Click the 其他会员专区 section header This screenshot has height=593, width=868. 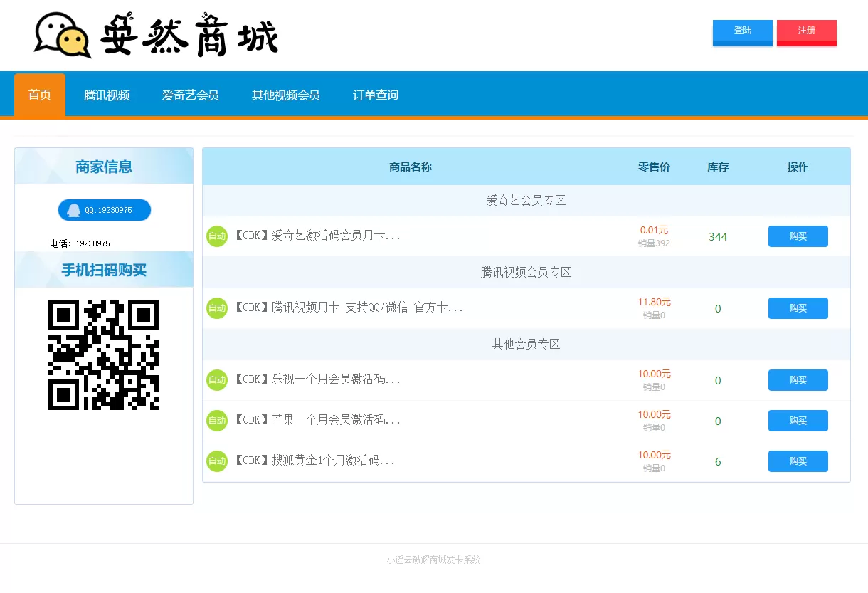click(526, 345)
